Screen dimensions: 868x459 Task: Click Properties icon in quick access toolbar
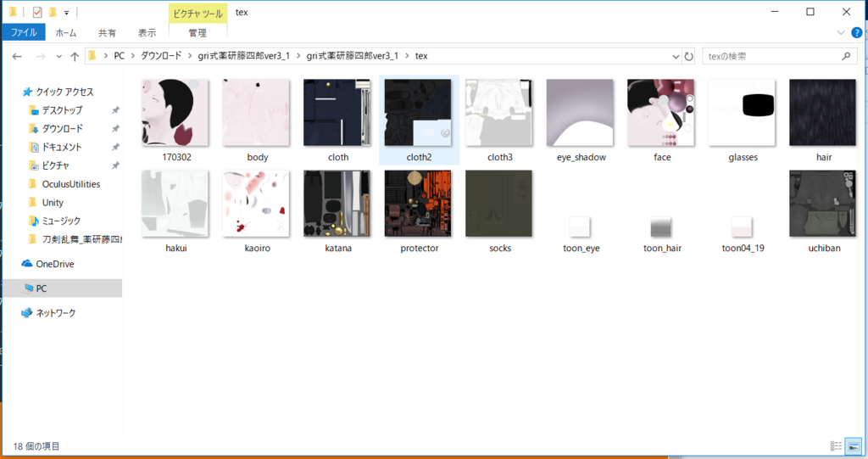tap(37, 12)
